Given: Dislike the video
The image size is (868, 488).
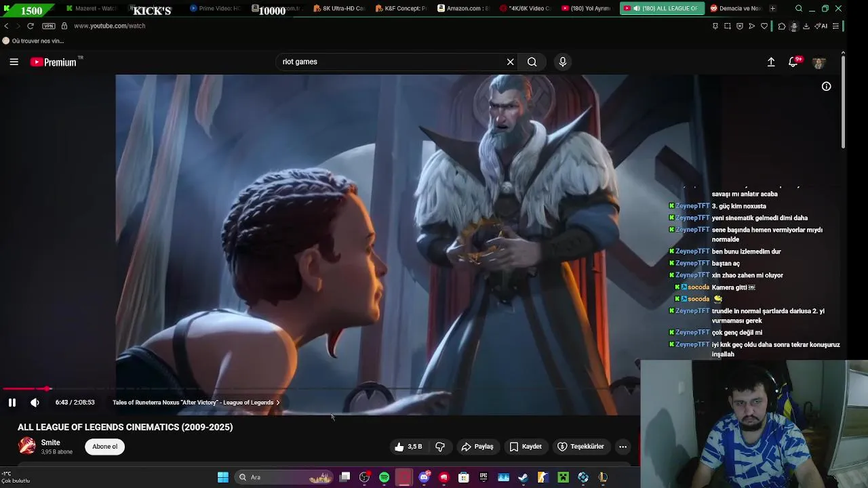Looking at the screenshot, I should tap(440, 447).
